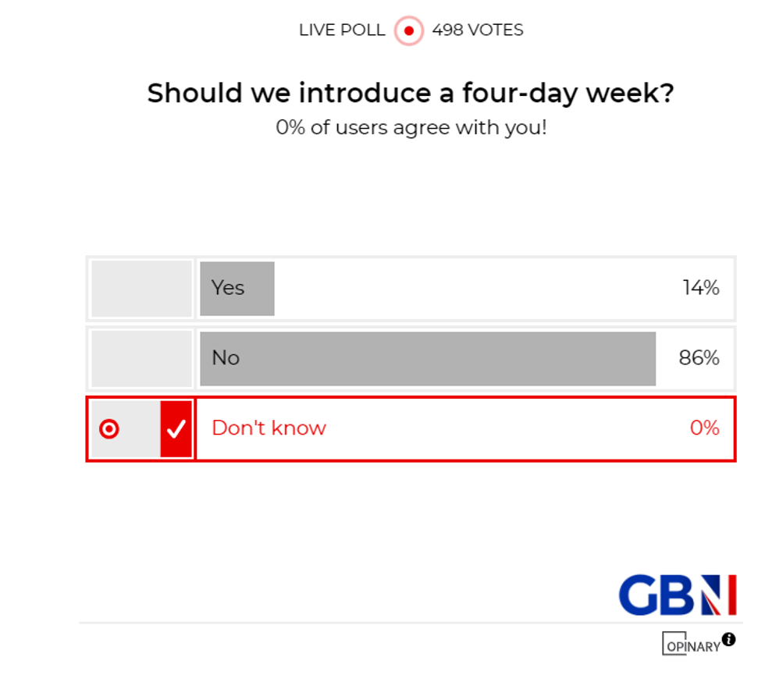765x700 pixels.
Task: Select the radio box on the Yes row
Action: (141, 288)
